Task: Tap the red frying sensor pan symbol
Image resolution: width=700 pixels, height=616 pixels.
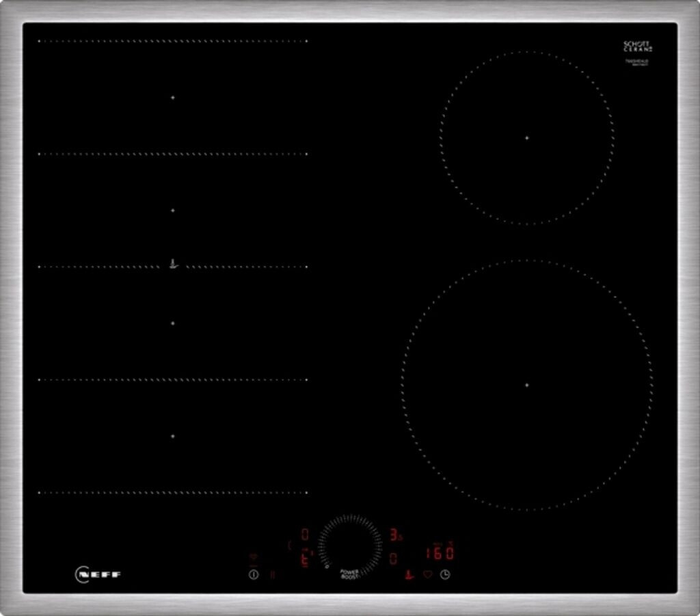Action: pos(409,574)
